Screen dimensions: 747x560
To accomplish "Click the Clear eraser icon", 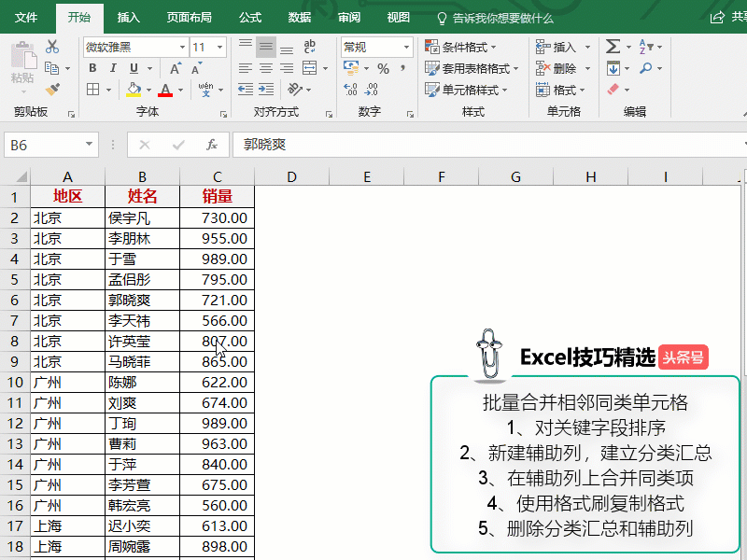I will pyautogui.click(x=613, y=89).
